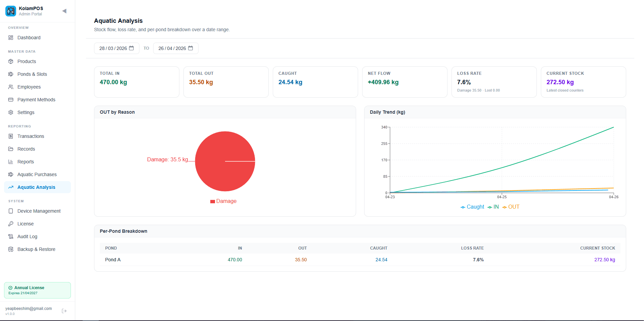The image size is (644, 321).
Task: Toggle the OUT series in chart legend
Action: 511,207
